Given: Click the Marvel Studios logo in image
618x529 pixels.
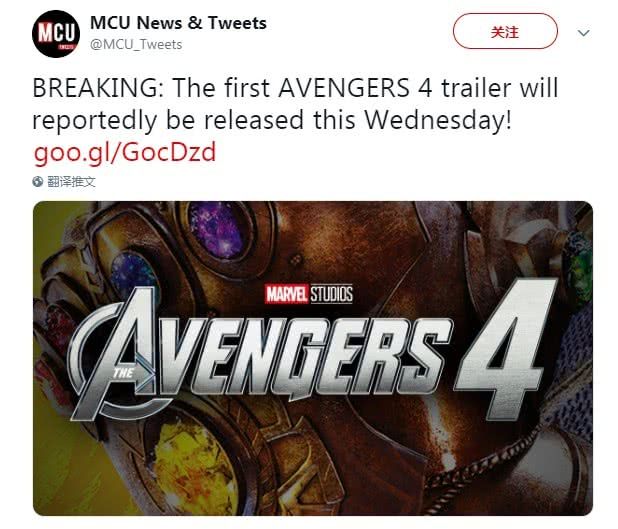Looking at the screenshot, I should tap(308, 293).
